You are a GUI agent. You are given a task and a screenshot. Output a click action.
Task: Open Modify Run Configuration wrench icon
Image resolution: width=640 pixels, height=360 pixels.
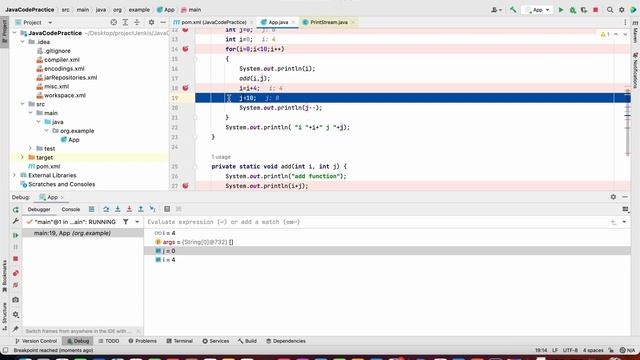tap(16, 221)
